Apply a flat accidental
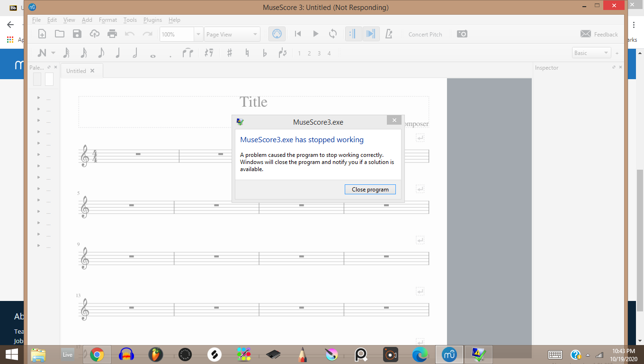 pyautogui.click(x=265, y=53)
